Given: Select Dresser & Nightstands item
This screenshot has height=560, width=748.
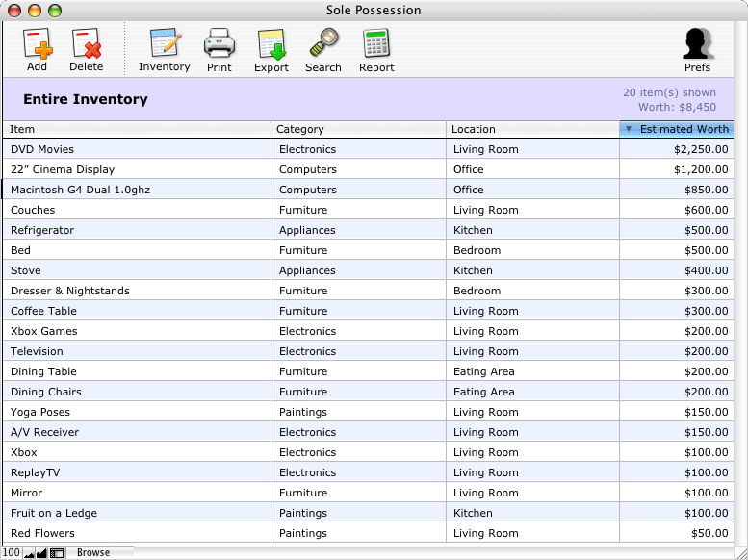Looking at the screenshot, I should tap(69, 291).
